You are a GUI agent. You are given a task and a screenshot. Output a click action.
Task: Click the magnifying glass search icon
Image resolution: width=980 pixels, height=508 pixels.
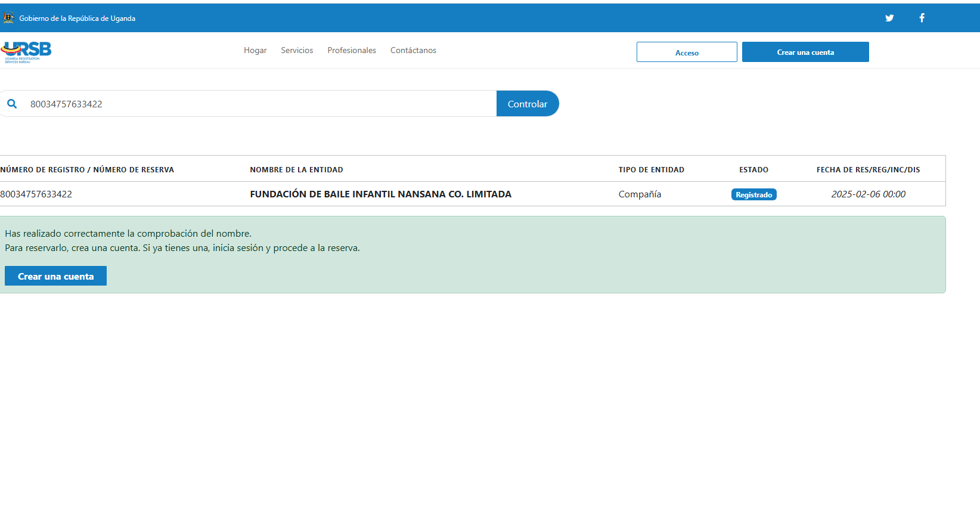12,104
